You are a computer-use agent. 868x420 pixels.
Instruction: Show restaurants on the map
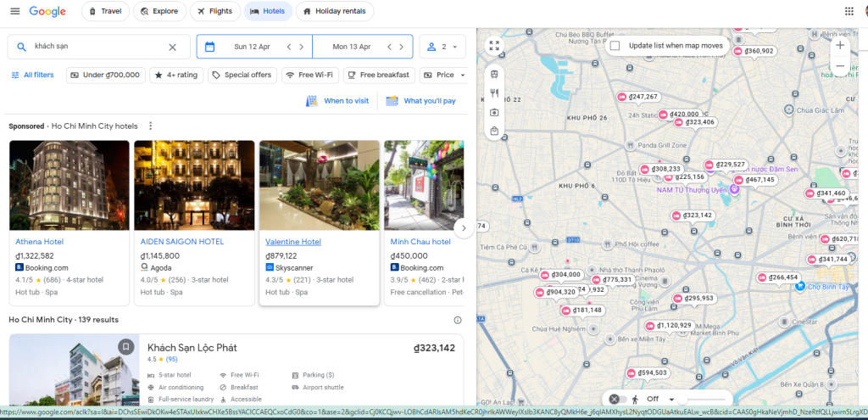[494, 92]
